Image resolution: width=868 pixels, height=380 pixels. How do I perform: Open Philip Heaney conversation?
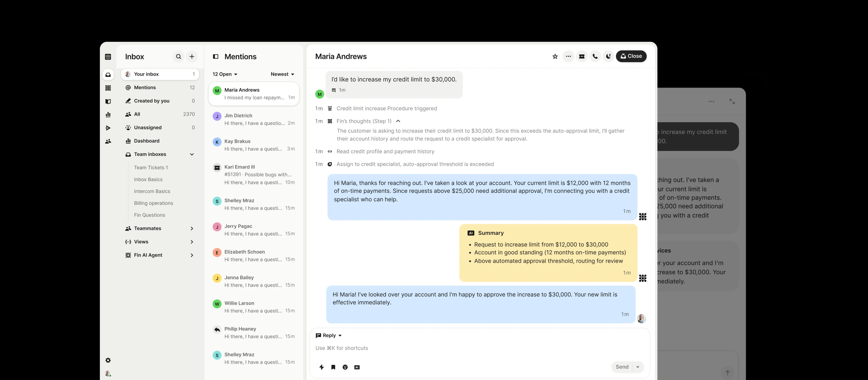tap(254, 332)
